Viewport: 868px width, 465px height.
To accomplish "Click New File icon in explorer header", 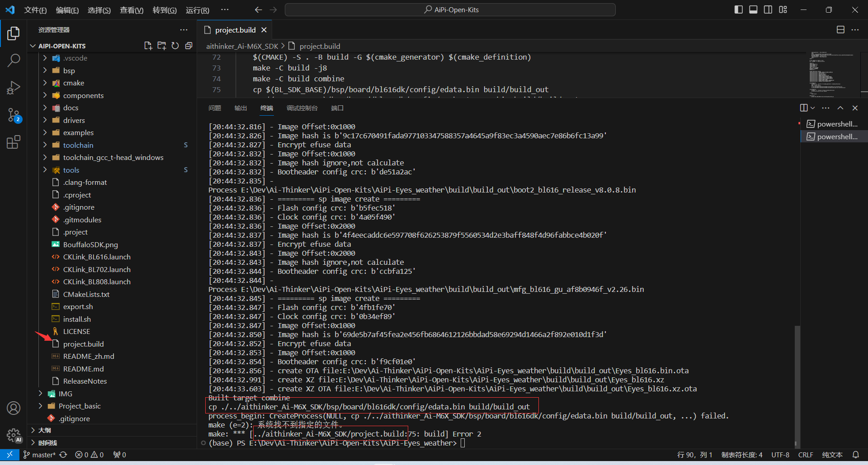I will [x=148, y=46].
